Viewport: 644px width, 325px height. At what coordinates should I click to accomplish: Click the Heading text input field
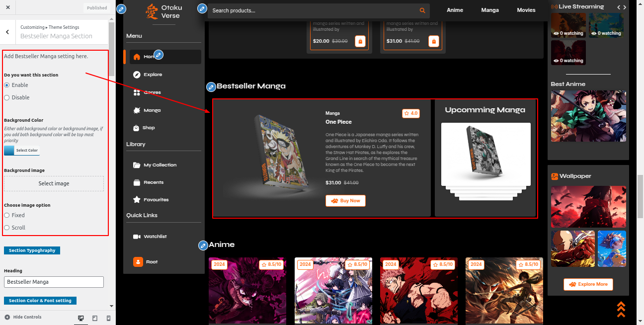point(54,282)
